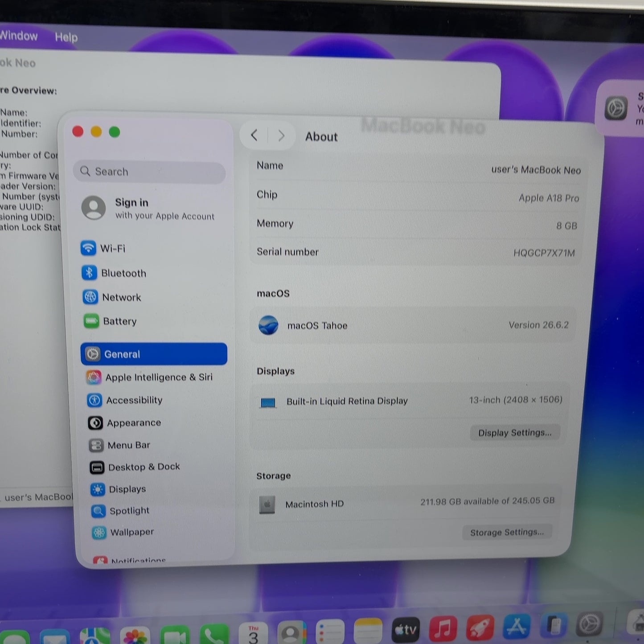The image size is (644, 644).
Task: Open Desktop & Dock settings
Action: [x=135, y=467]
